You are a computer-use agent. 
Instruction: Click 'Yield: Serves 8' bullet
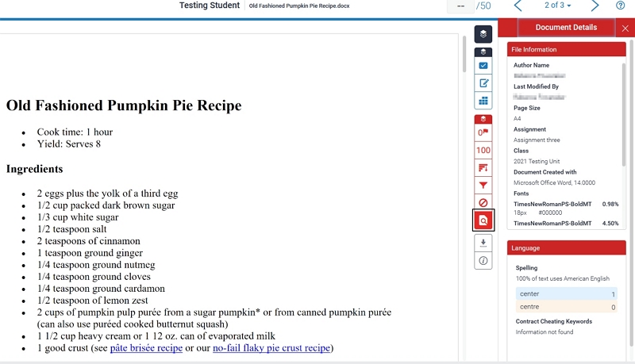[x=69, y=144]
